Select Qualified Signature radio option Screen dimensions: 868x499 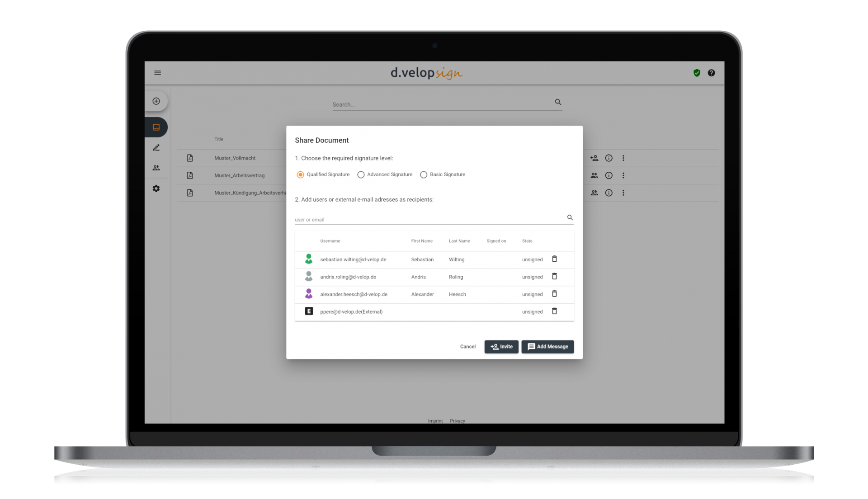point(301,174)
